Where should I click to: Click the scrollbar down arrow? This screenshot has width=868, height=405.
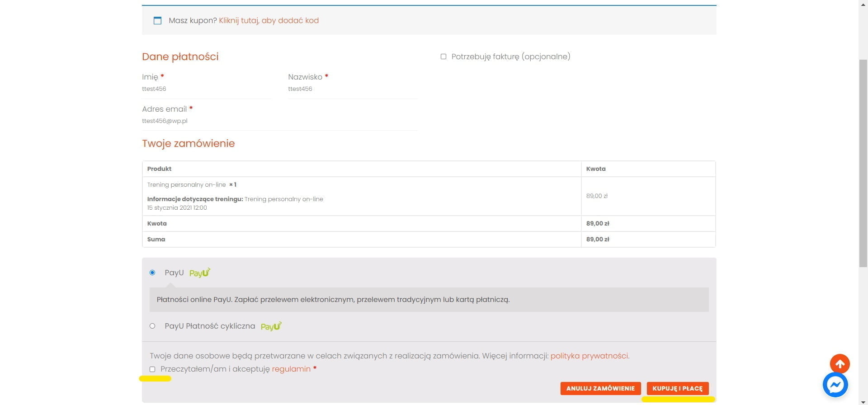pos(863,401)
